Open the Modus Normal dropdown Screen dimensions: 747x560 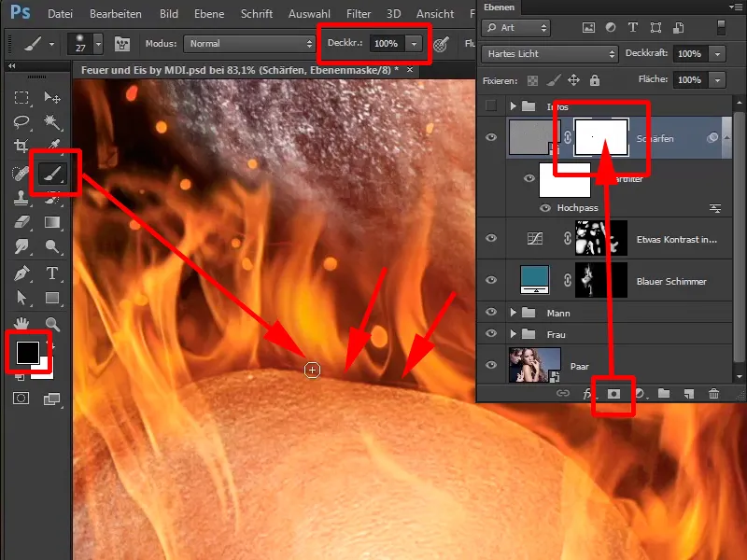(x=250, y=44)
